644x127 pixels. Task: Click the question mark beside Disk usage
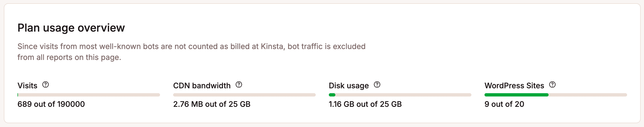tap(377, 85)
